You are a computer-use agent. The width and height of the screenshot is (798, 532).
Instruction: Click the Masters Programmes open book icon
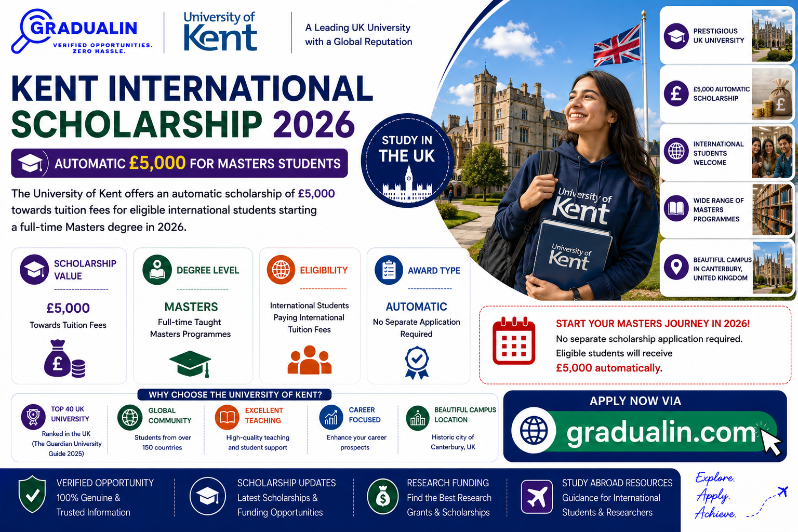pyautogui.click(x=676, y=208)
